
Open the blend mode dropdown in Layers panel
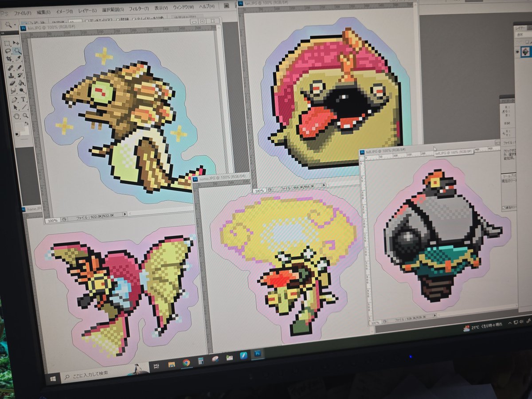click(x=523, y=34)
